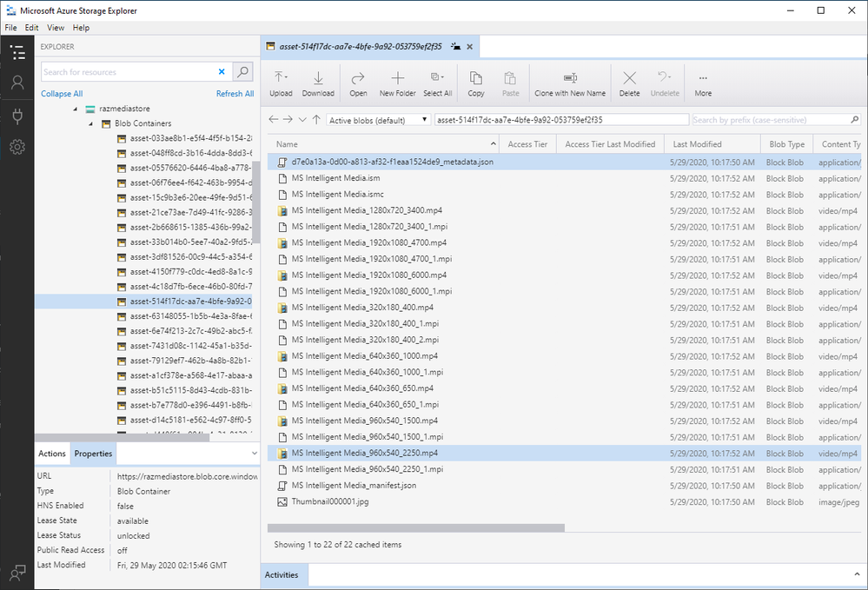Open Active blobs (default) dropdown
The image size is (868, 590).
pyautogui.click(x=378, y=120)
